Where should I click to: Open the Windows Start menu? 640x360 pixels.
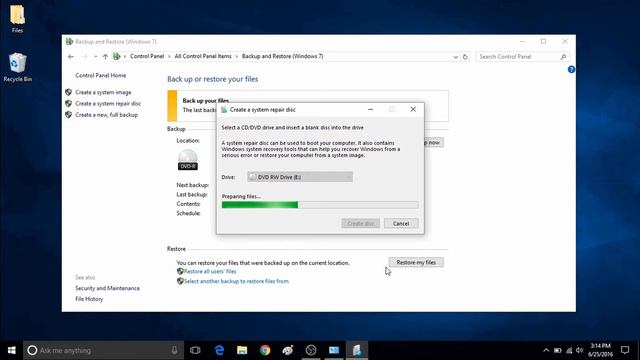coord(11,350)
